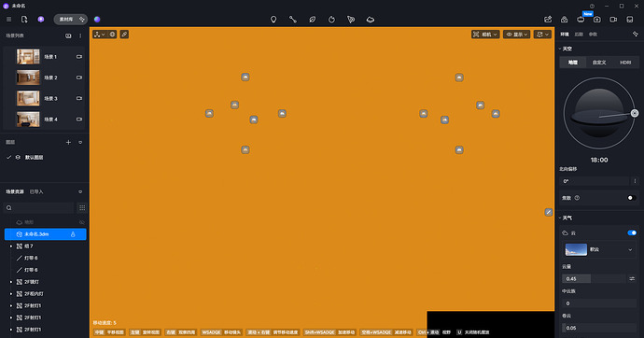Expand the 2F镜灯 tree item

click(x=11, y=282)
